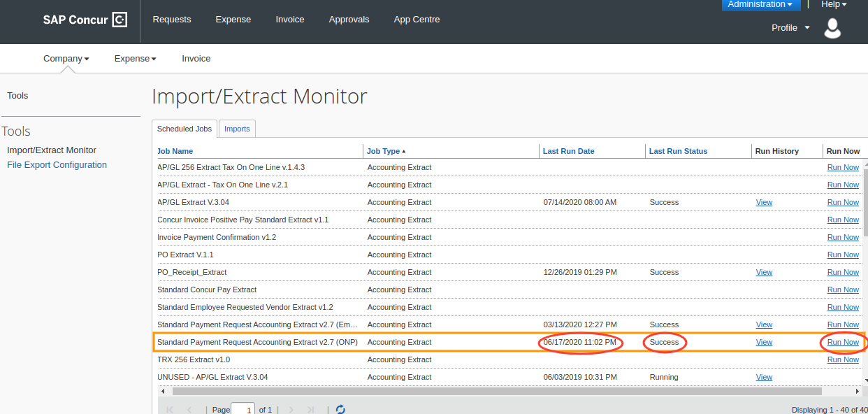Run Now for Invoice Payment Confirmation v1.2
This screenshot has width=868, height=414.
click(843, 237)
